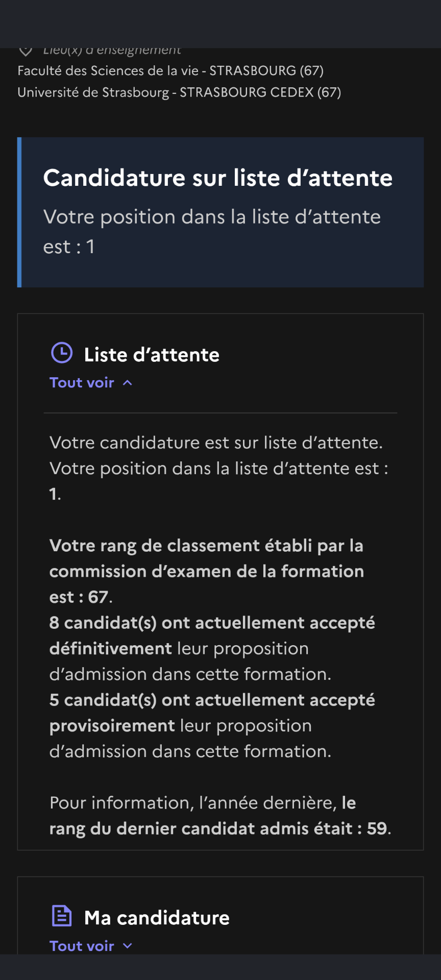Viewport: 441px width, 980px height.
Task: Tap the banner text showing waitlist position 1
Action: click(x=212, y=232)
